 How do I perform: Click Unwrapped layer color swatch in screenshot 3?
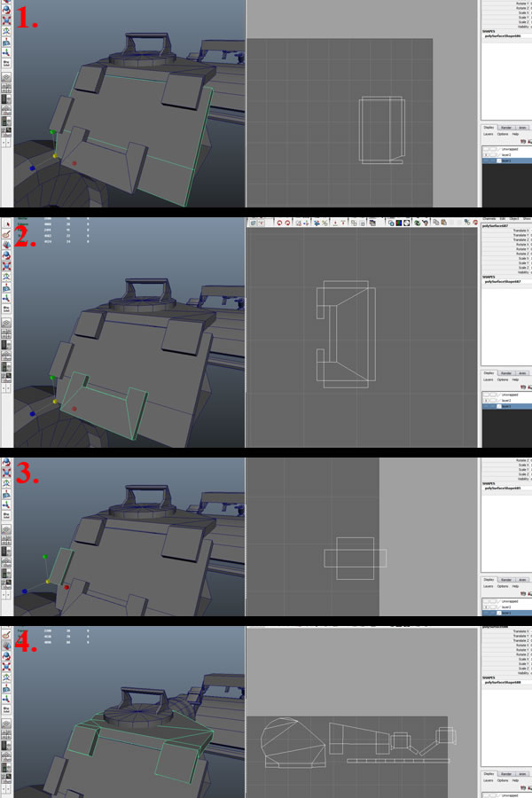(x=499, y=601)
